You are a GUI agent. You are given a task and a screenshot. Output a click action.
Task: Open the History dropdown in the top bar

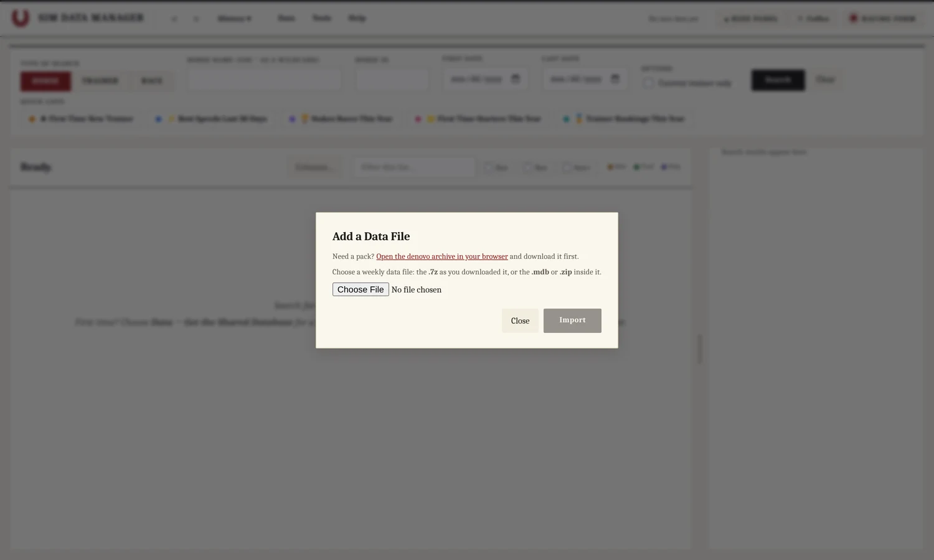coord(234,19)
